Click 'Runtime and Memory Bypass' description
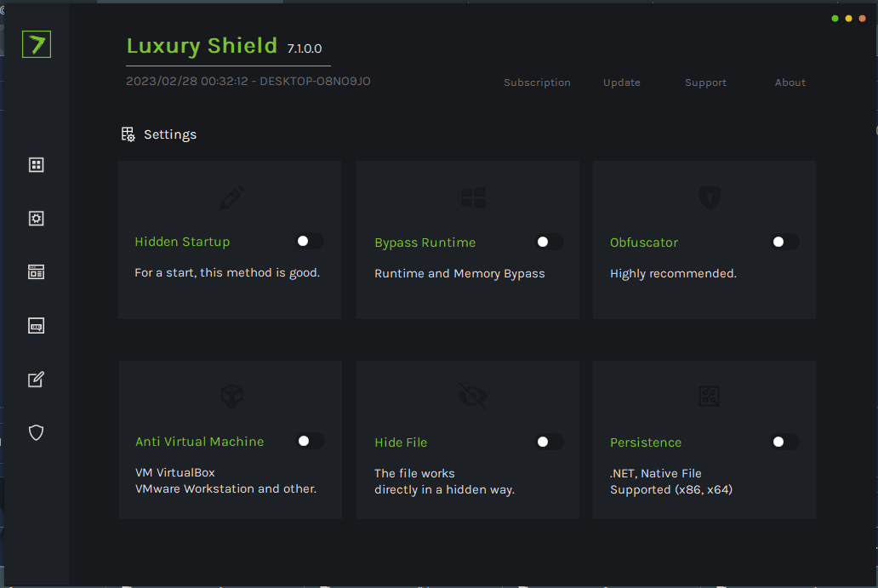 459,273
